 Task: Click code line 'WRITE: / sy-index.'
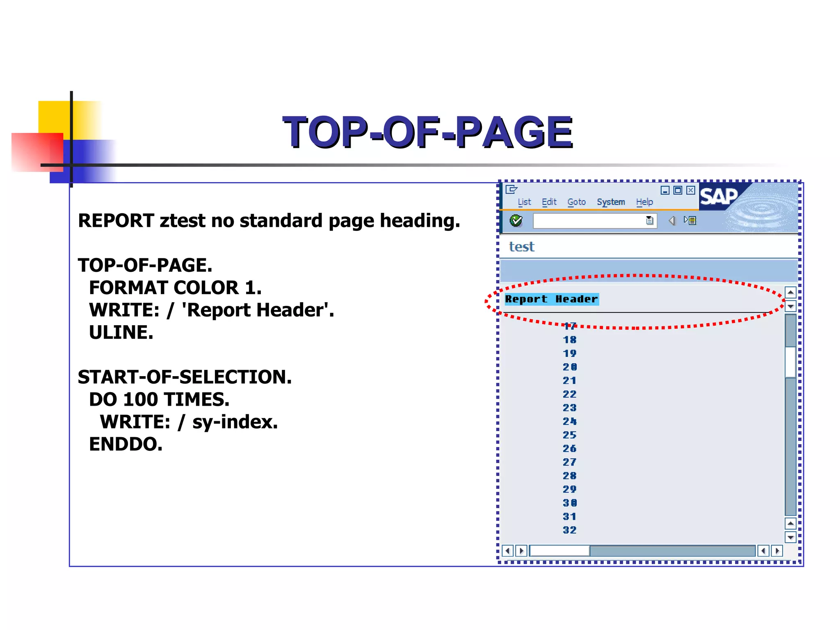point(189,422)
